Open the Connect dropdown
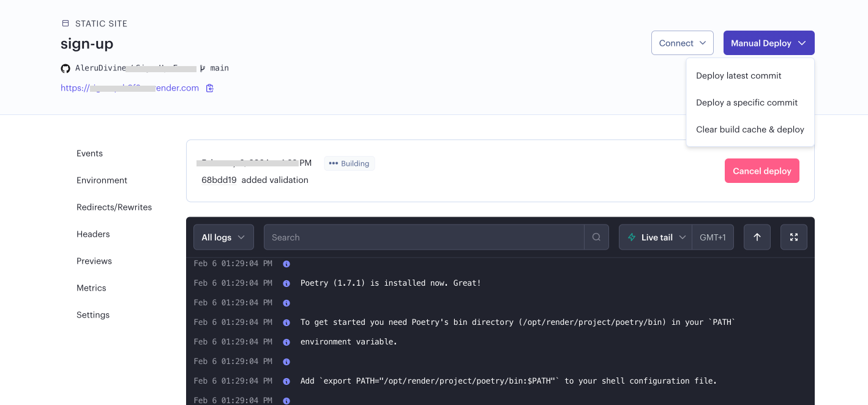Image resolution: width=868 pixels, height=405 pixels. (683, 43)
